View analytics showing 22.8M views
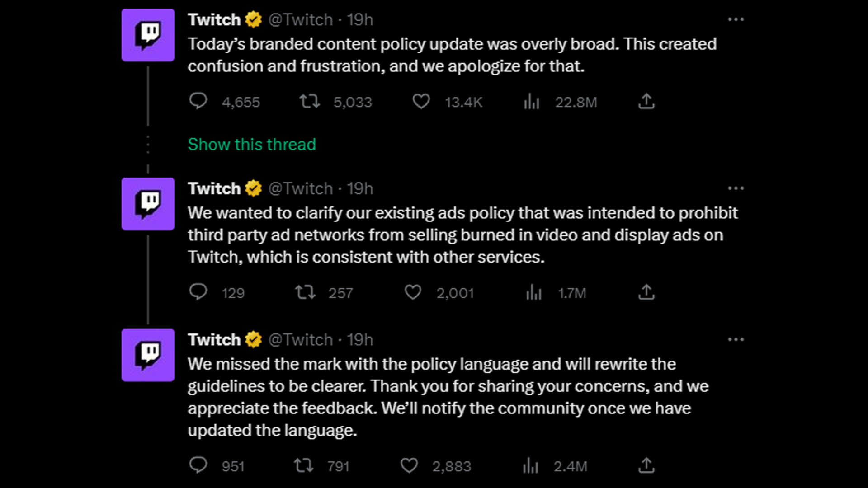This screenshot has width=868, height=488. tap(532, 102)
